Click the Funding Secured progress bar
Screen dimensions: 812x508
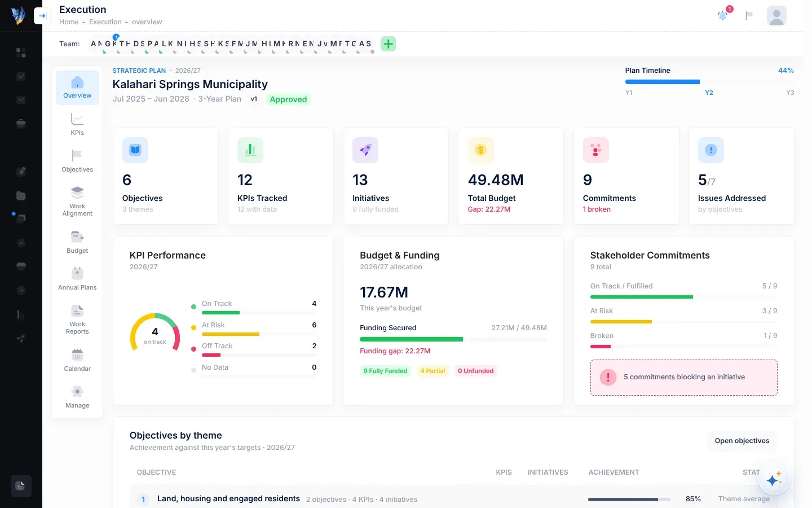click(453, 339)
